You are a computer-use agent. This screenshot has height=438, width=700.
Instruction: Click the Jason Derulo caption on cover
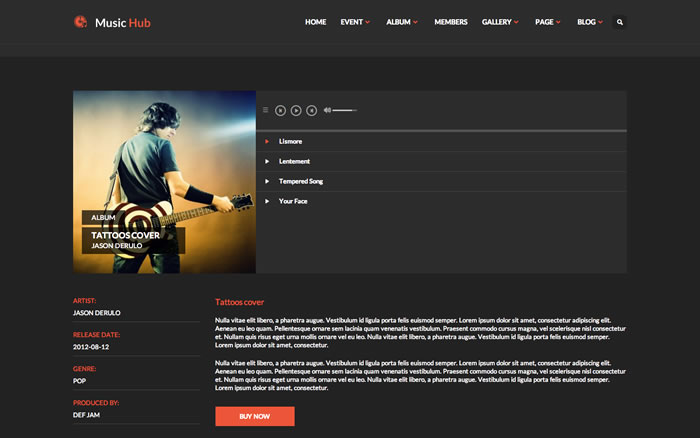click(x=117, y=246)
